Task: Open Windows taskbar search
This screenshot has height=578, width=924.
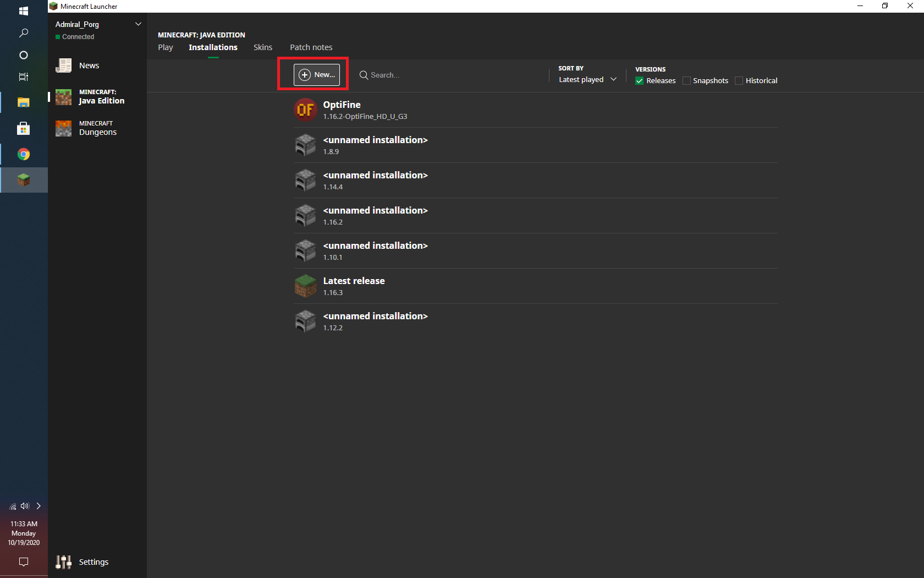Action: [x=24, y=33]
